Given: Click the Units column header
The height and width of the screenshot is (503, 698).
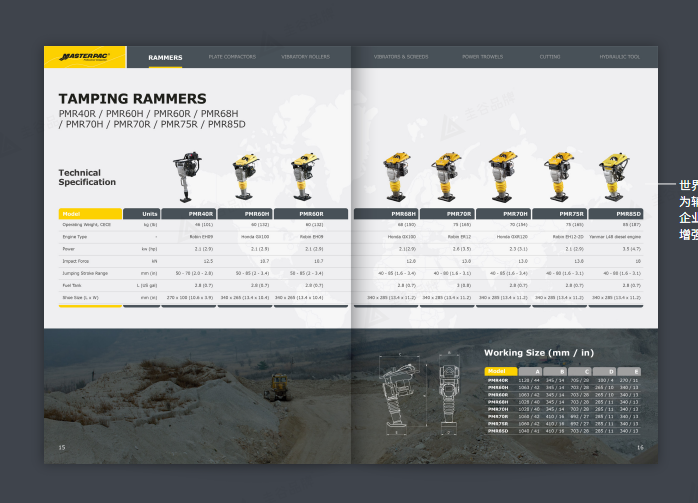Looking at the screenshot, I should tap(141, 213).
